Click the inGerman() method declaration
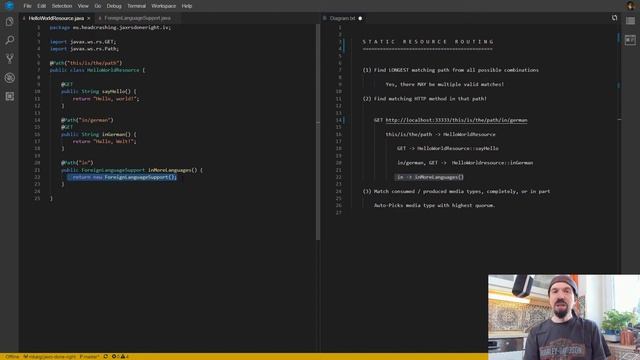 [x=99, y=134]
